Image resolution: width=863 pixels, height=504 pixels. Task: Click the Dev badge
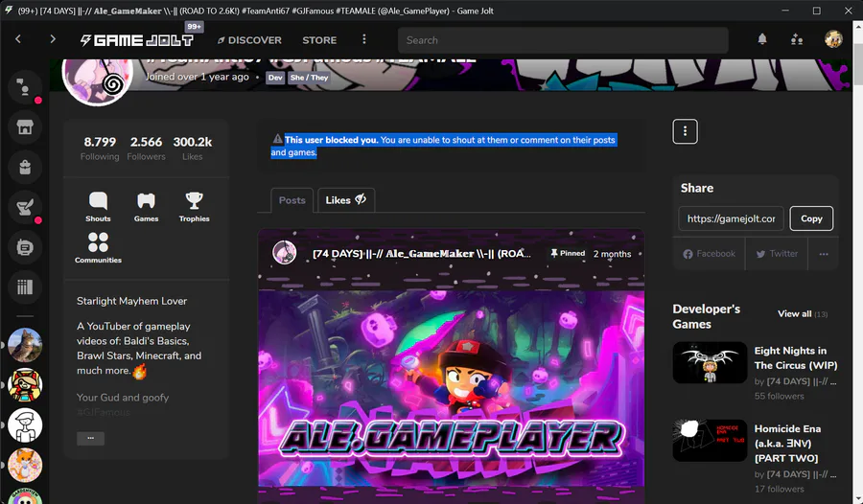[275, 78]
